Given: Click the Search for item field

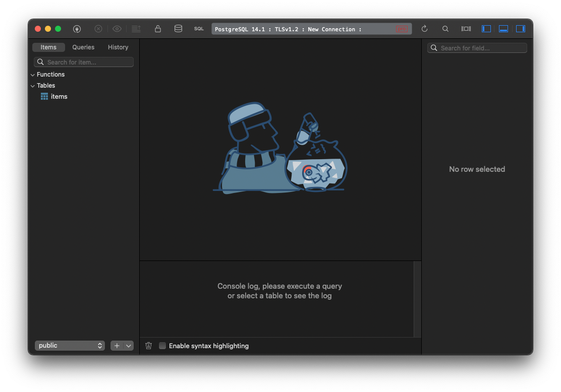Looking at the screenshot, I should click(84, 62).
